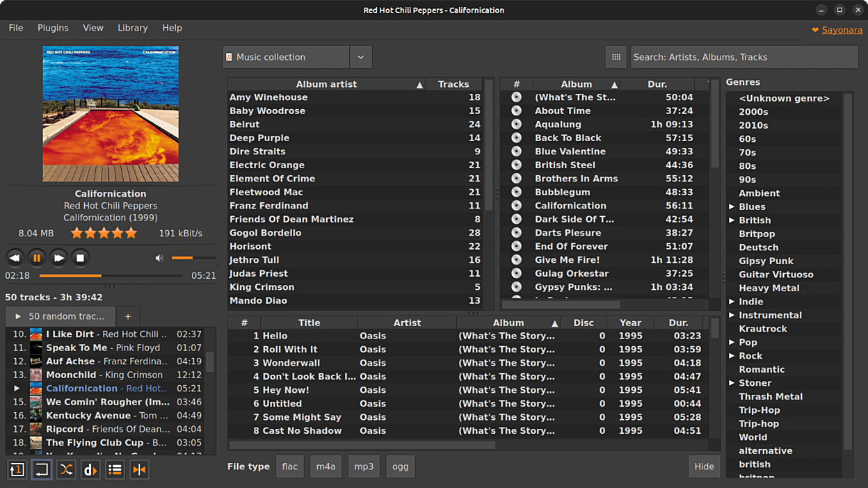Expand the Rock genre
This screenshot has height=488, width=868.
(732, 356)
